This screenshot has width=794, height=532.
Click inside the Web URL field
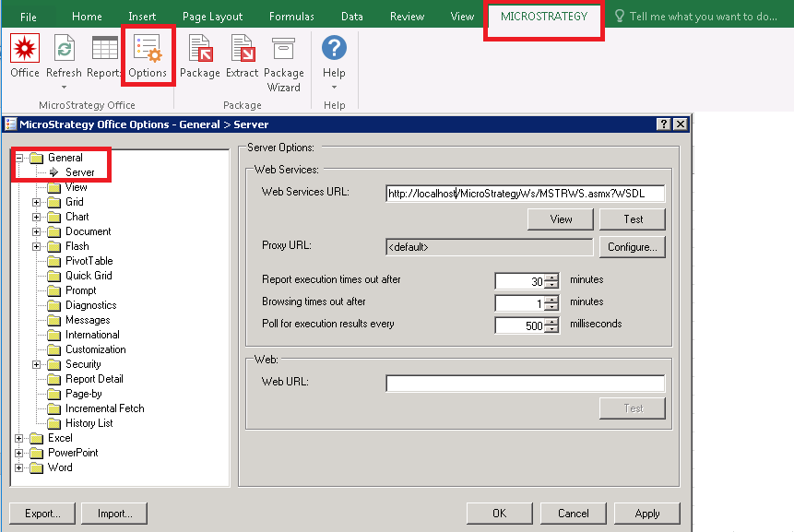[x=524, y=384]
